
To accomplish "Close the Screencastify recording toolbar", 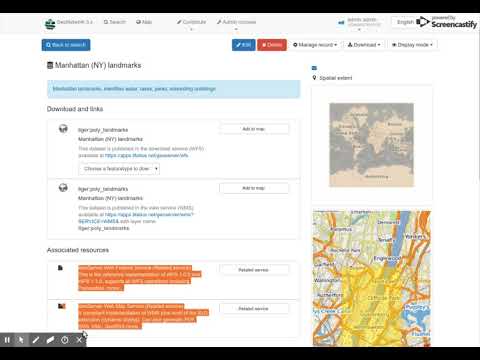I will (79, 340).
